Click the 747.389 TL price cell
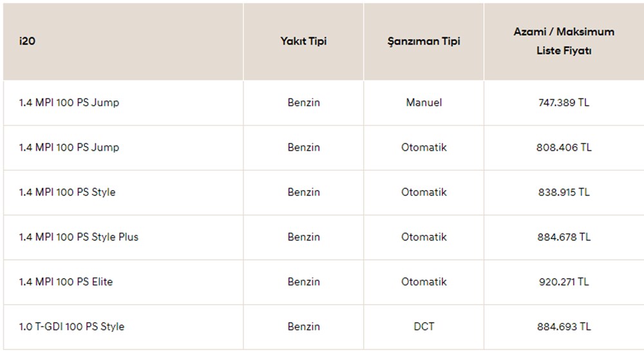 (x=563, y=102)
